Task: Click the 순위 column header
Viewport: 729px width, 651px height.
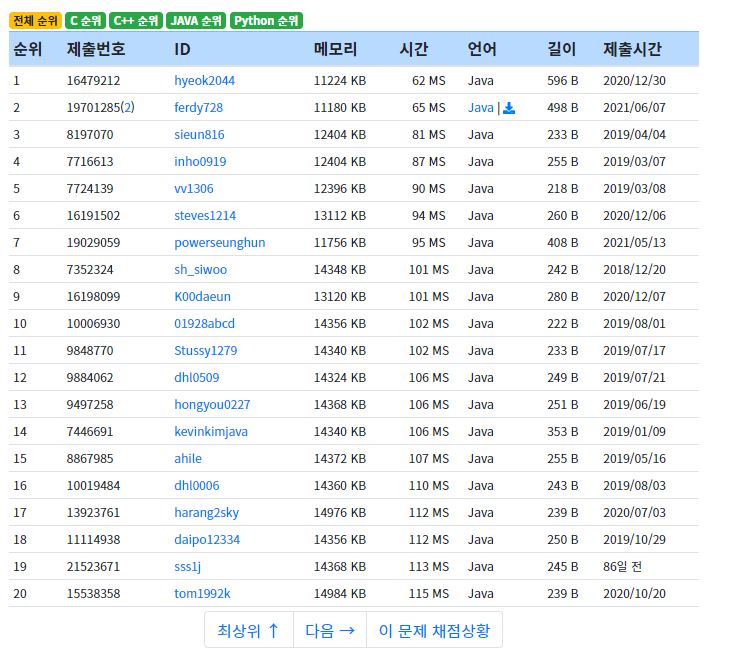Action: 28,49
